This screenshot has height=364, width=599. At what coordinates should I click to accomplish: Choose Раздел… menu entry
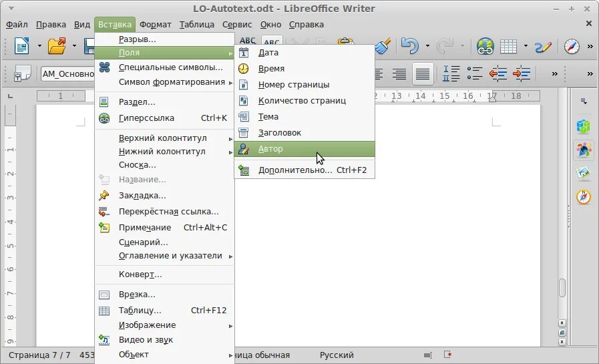point(165,102)
